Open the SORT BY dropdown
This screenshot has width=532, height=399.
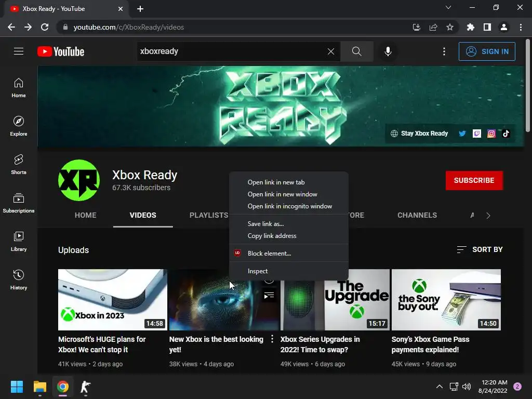480,249
